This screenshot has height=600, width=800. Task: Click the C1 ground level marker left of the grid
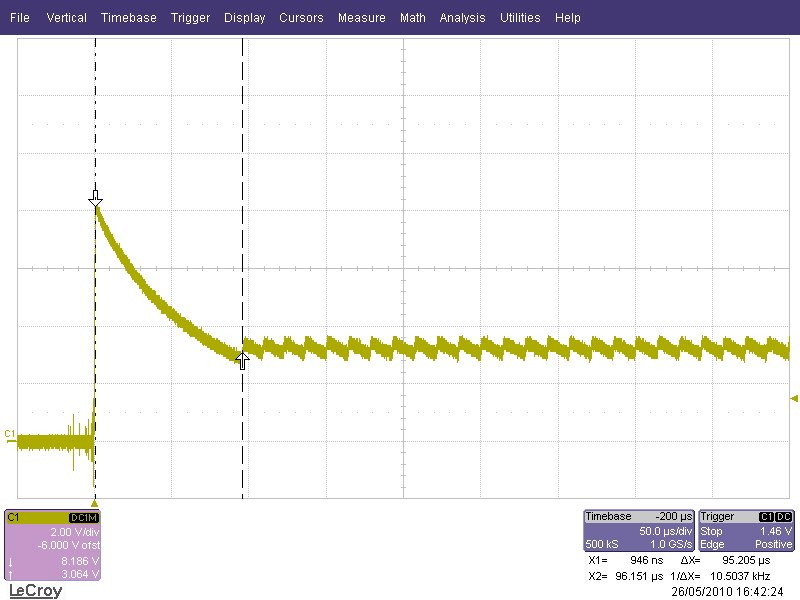point(10,435)
